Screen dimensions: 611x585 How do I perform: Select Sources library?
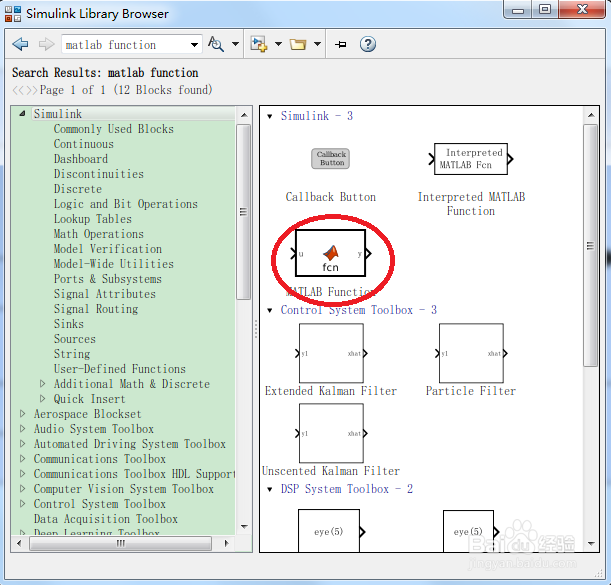point(74,339)
